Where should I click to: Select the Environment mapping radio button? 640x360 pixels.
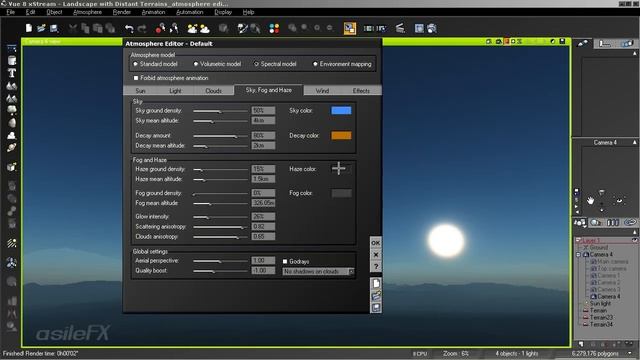(x=316, y=64)
